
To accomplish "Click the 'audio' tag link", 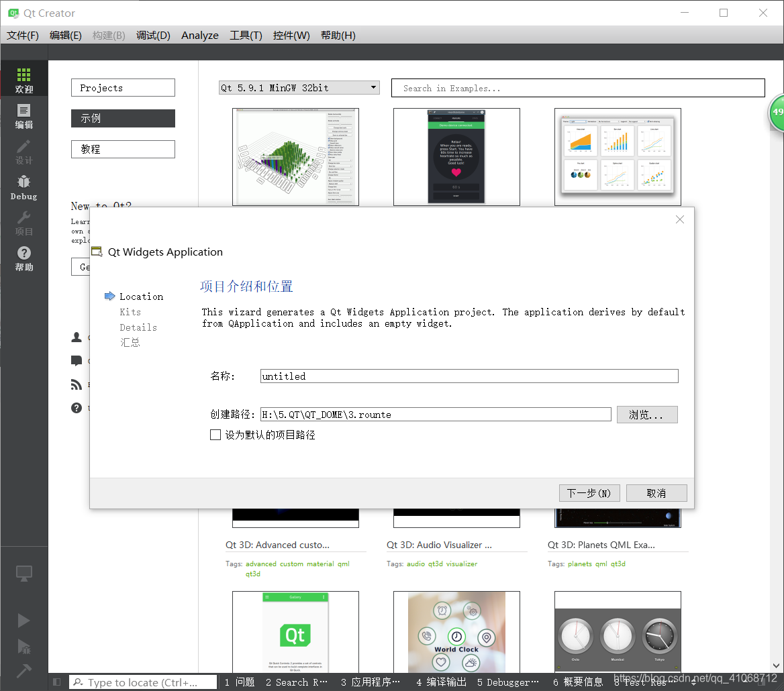I will pos(415,564).
